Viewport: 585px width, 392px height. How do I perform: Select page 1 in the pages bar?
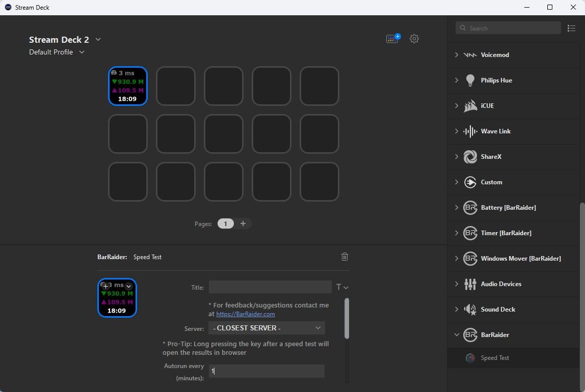[x=226, y=223]
